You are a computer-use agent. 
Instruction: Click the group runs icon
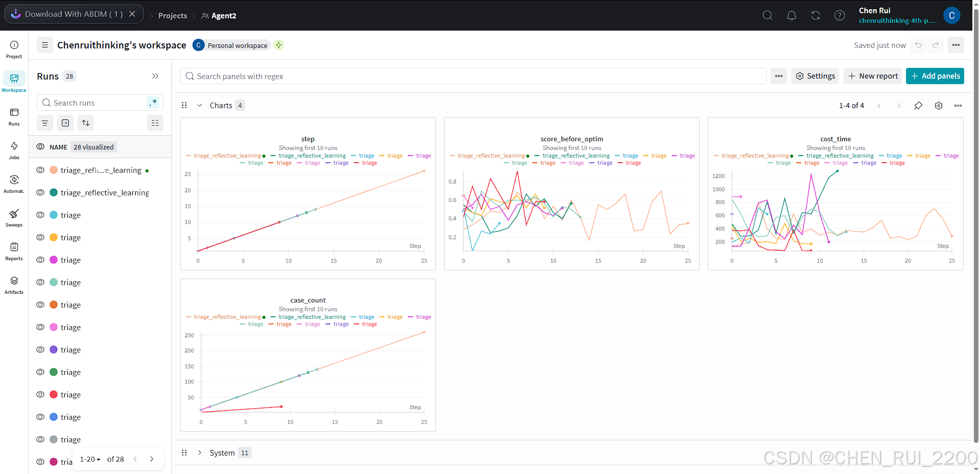pos(65,123)
